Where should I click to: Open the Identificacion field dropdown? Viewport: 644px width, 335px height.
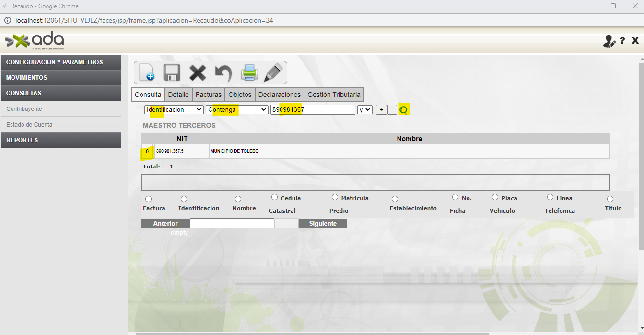pos(174,110)
